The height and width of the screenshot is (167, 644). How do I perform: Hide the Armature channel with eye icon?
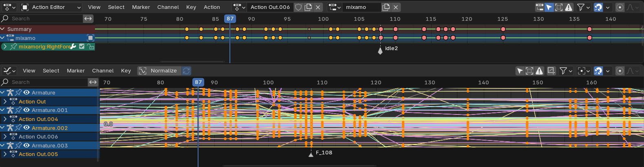(26, 92)
